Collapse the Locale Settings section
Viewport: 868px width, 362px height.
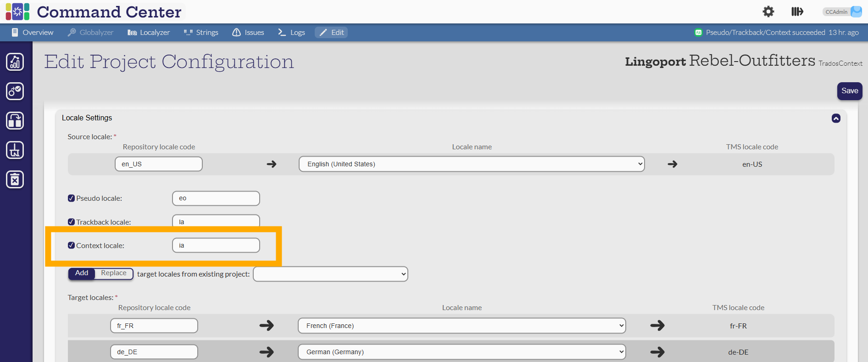pos(836,118)
